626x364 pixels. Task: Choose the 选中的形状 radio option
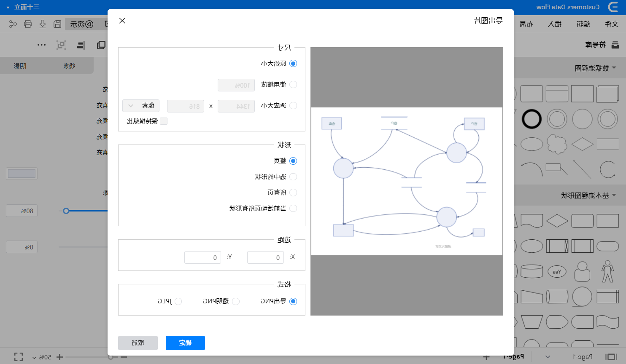pyautogui.click(x=293, y=177)
